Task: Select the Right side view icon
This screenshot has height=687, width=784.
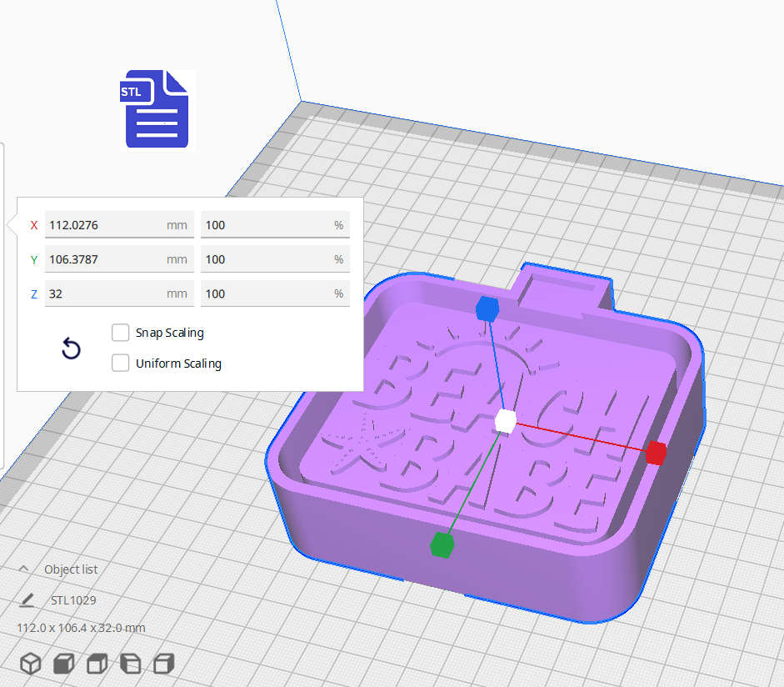Action: click(x=163, y=663)
